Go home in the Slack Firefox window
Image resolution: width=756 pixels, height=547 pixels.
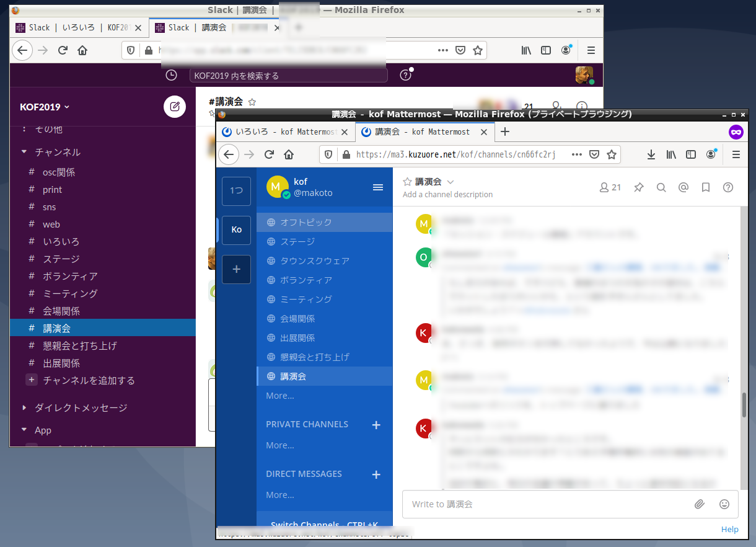(x=82, y=50)
